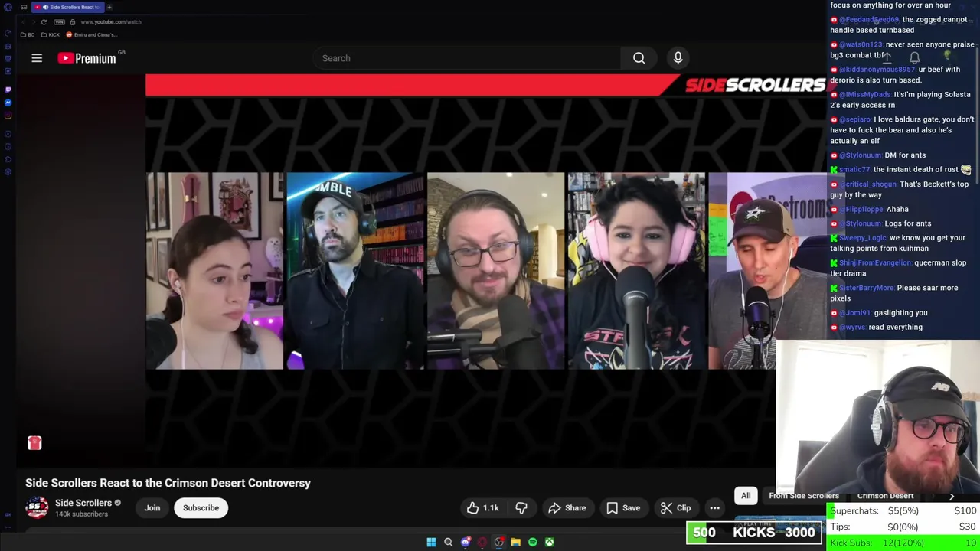Open the Side Scrollers channel avatar

click(37, 507)
